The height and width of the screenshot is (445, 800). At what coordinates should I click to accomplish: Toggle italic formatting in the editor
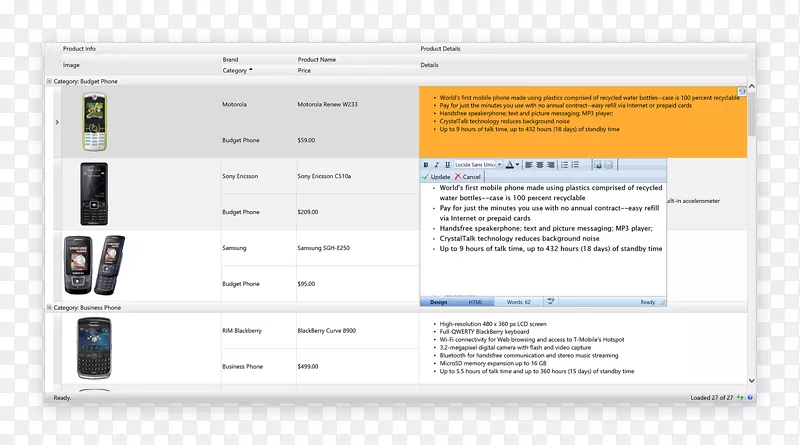[x=436, y=164]
